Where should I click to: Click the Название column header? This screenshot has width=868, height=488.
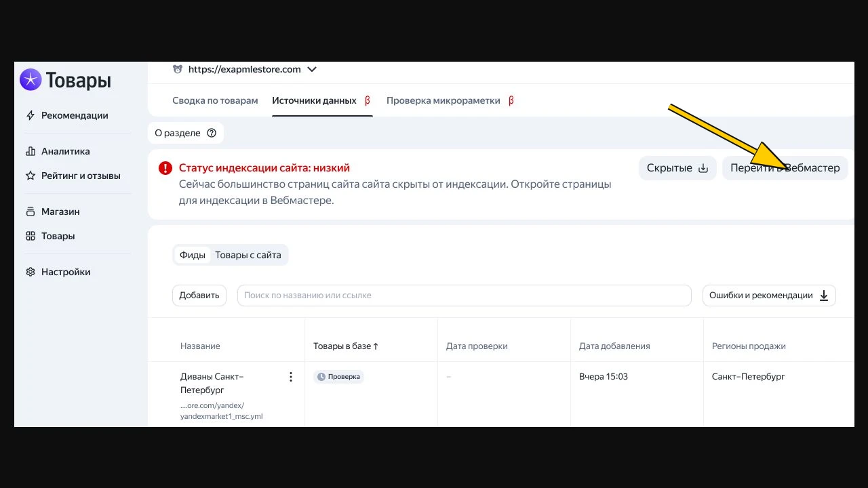(200, 346)
